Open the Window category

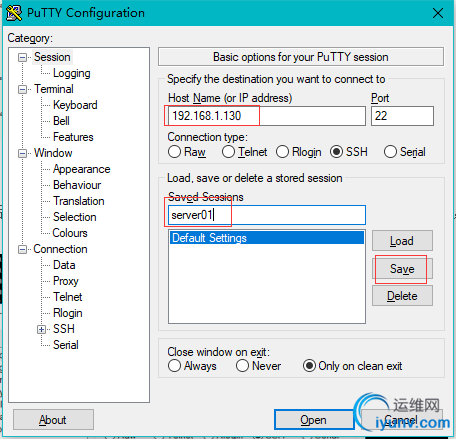tap(53, 153)
